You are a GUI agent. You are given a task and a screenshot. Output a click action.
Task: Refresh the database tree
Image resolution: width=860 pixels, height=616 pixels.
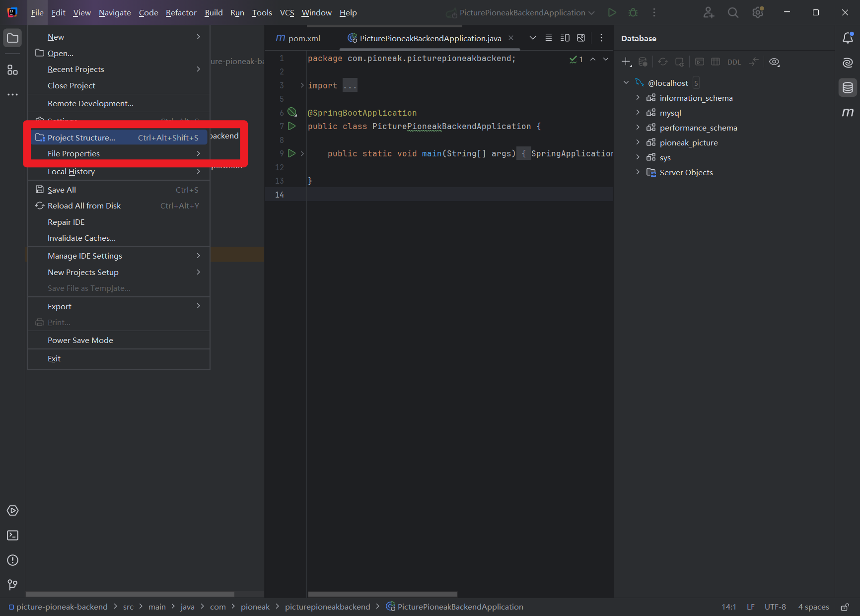coord(663,62)
